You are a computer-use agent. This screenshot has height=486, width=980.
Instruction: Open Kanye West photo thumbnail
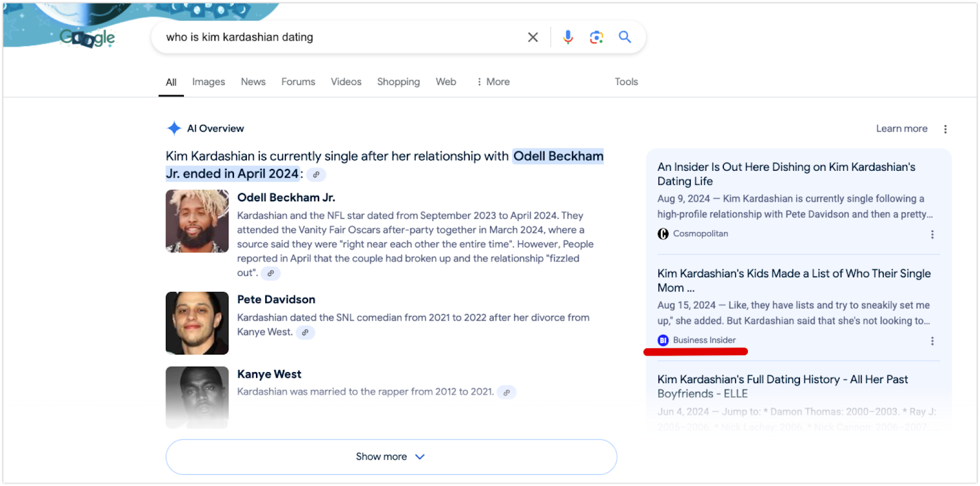point(197,397)
